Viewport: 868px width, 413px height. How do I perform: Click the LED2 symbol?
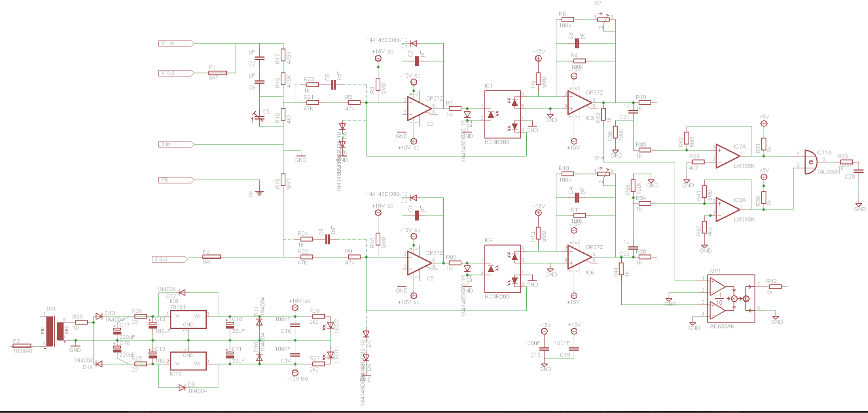click(x=329, y=325)
